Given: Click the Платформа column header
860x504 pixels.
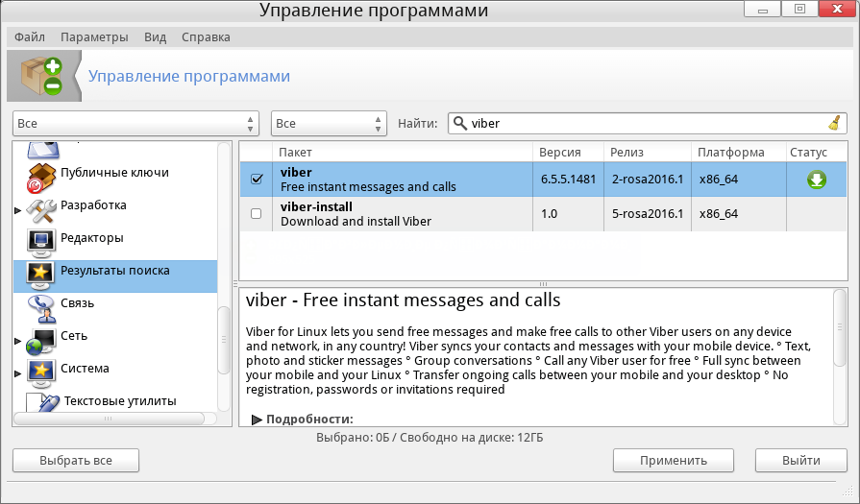Looking at the screenshot, I should tap(739, 153).
